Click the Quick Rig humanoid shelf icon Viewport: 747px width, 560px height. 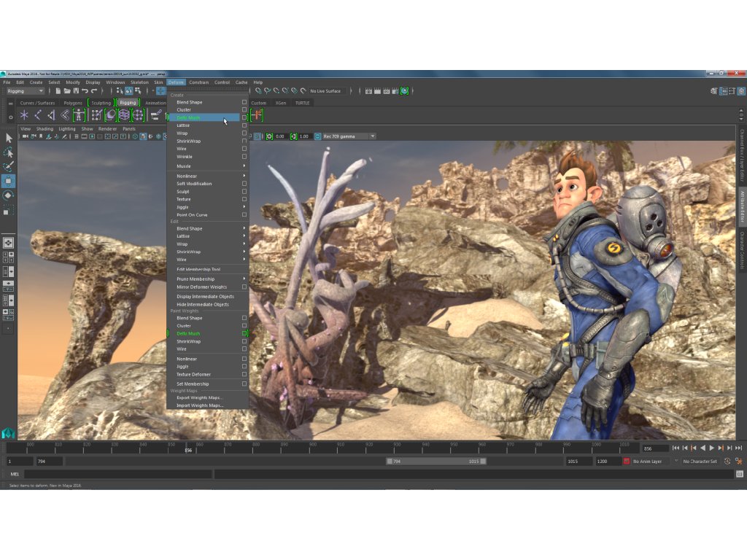click(80, 115)
